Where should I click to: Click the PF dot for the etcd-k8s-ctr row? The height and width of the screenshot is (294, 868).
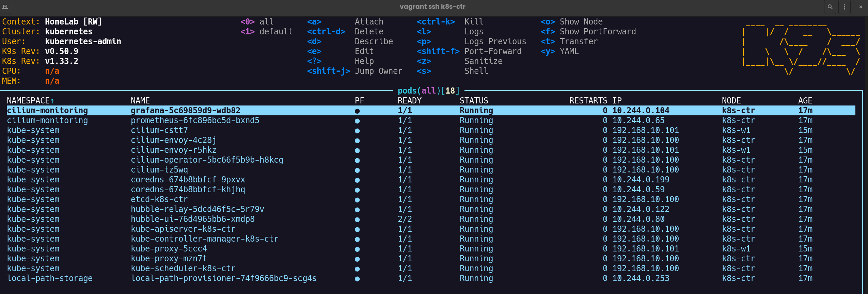(357, 200)
